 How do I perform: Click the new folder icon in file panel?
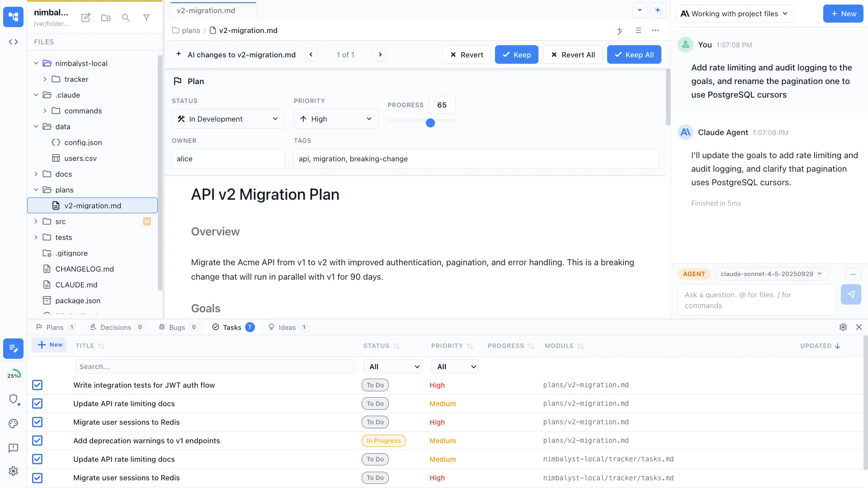pos(105,18)
